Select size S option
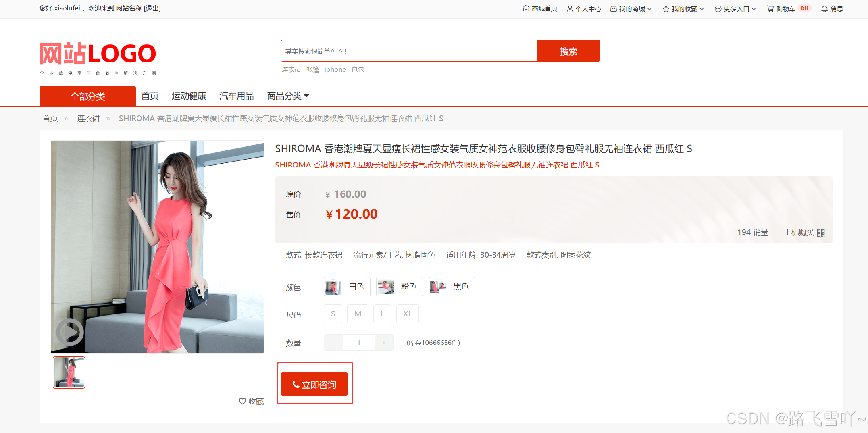868x433 pixels. click(x=333, y=314)
